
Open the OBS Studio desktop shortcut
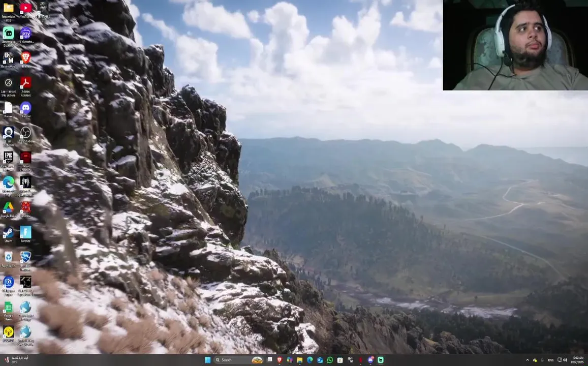25,134
